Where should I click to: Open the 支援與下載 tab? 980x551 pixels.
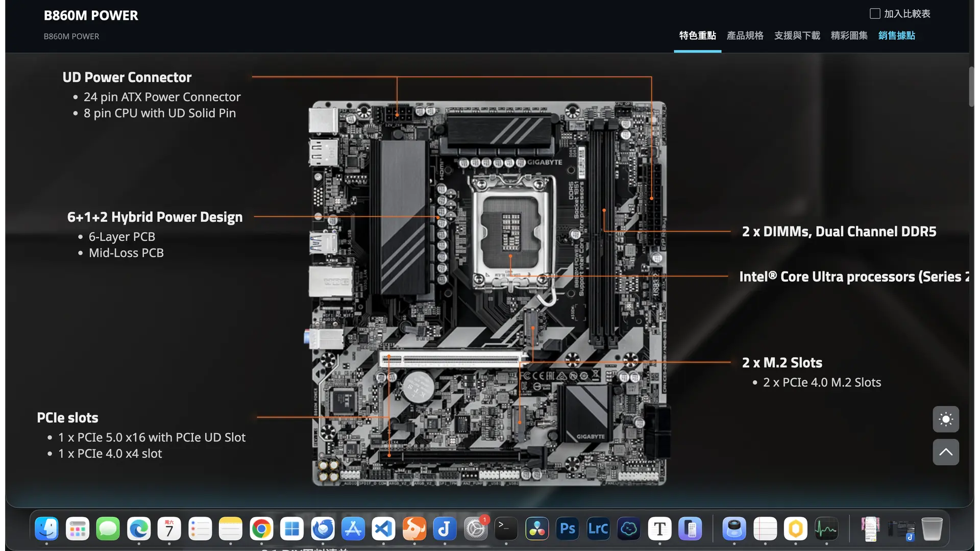pyautogui.click(x=797, y=36)
